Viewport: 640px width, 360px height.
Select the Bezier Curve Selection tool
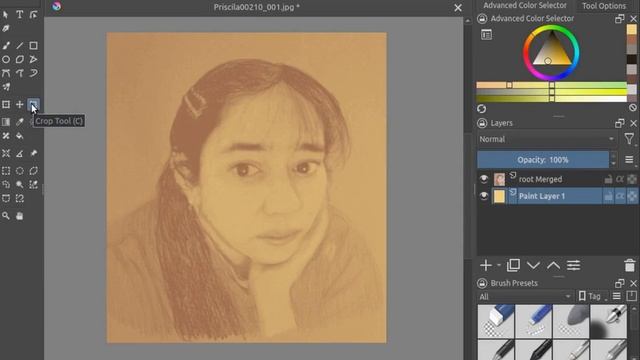tap(6, 199)
